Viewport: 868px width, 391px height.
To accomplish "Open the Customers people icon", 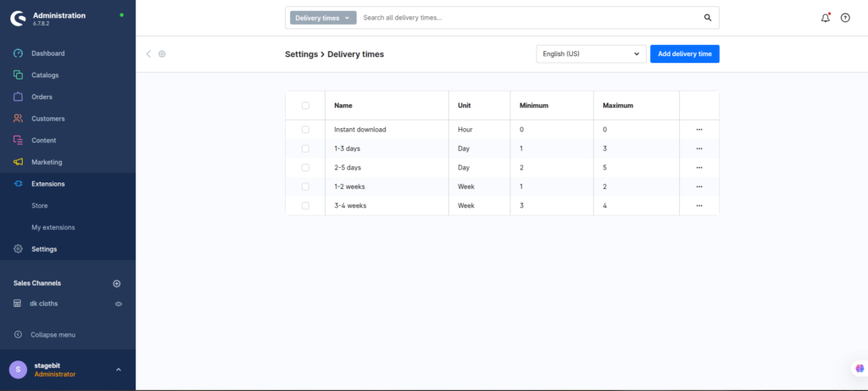I will tap(18, 119).
